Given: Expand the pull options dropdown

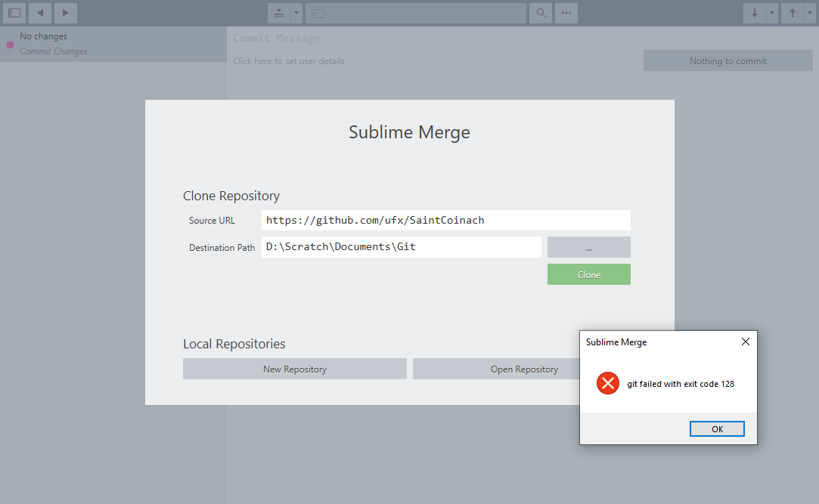Looking at the screenshot, I should click(x=772, y=13).
